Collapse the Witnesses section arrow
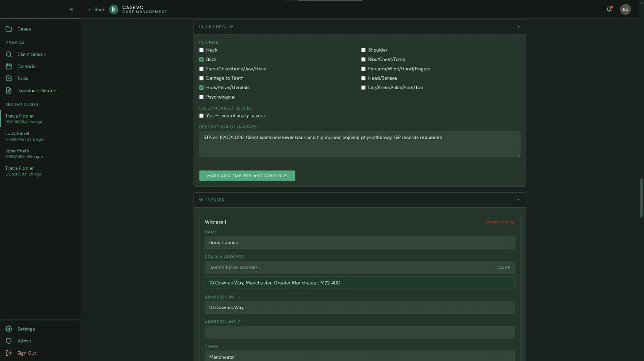The width and height of the screenshot is (644, 361). pyautogui.click(x=518, y=200)
